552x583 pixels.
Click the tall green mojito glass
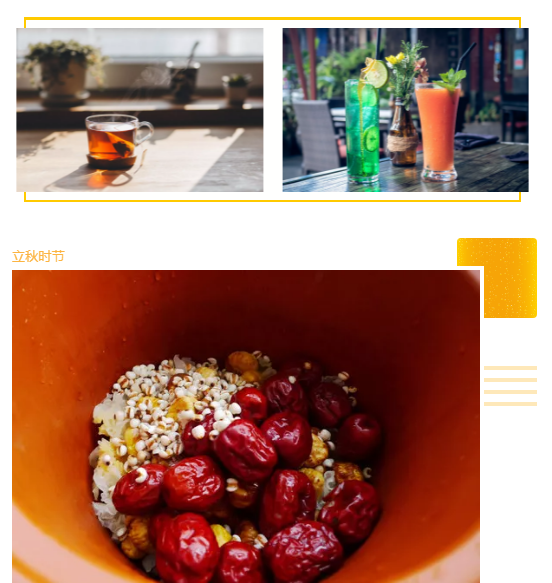[x=362, y=130]
